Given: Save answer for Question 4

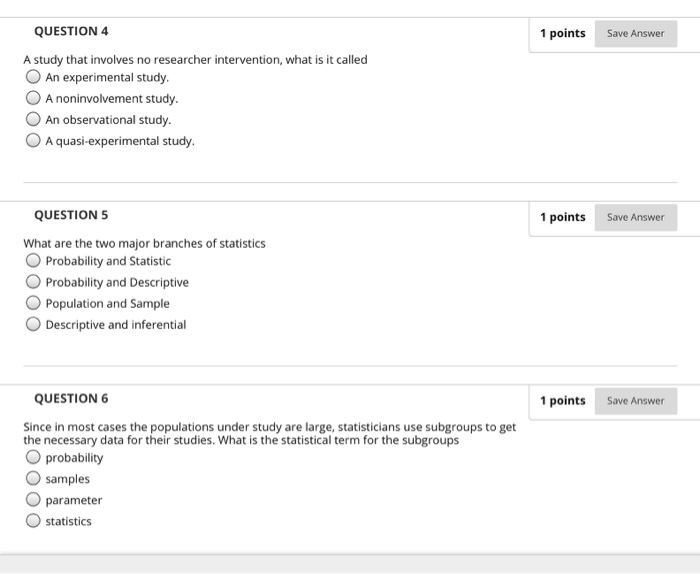Looking at the screenshot, I should coord(635,33).
